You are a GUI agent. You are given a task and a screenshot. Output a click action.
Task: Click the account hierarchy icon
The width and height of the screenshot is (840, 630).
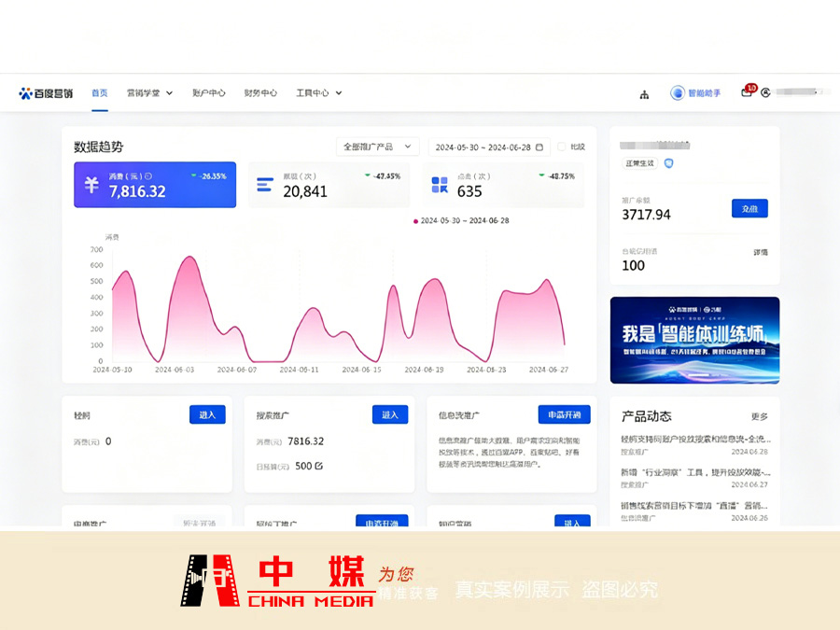[x=644, y=95]
